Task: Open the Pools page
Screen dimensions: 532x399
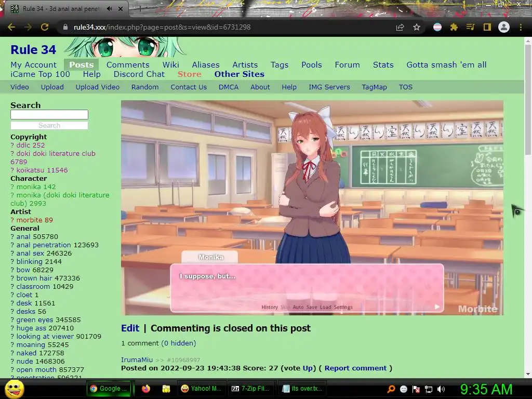Action: tap(312, 65)
